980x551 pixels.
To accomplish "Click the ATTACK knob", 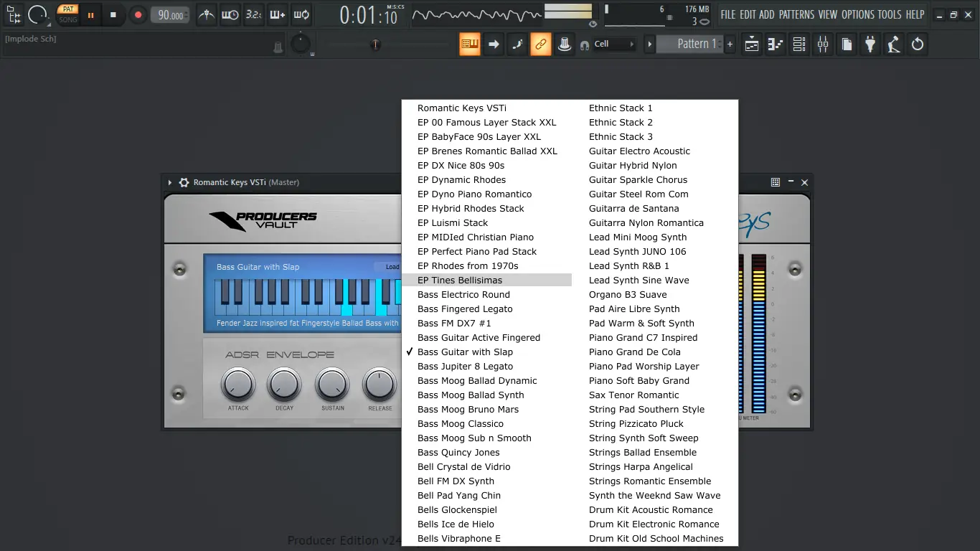I will point(237,385).
